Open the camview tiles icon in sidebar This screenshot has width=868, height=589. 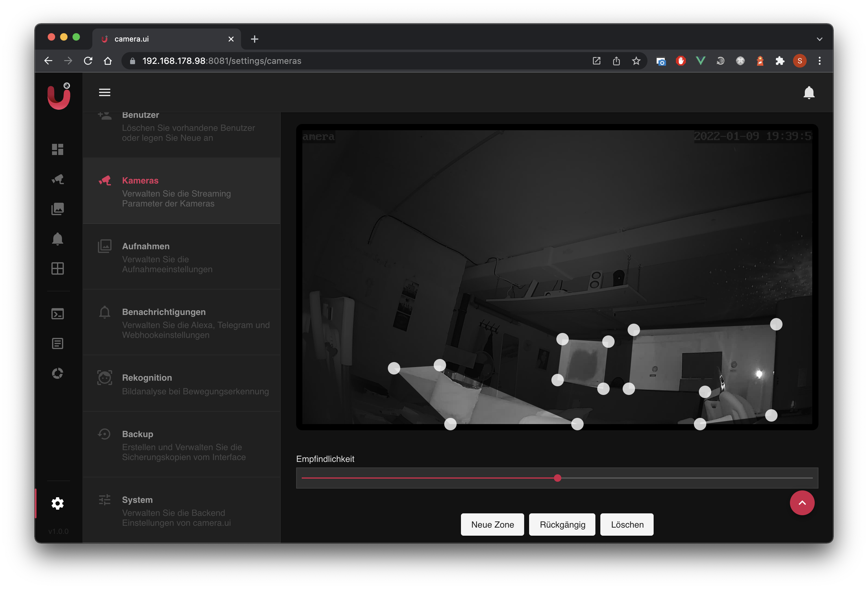click(58, 268)
